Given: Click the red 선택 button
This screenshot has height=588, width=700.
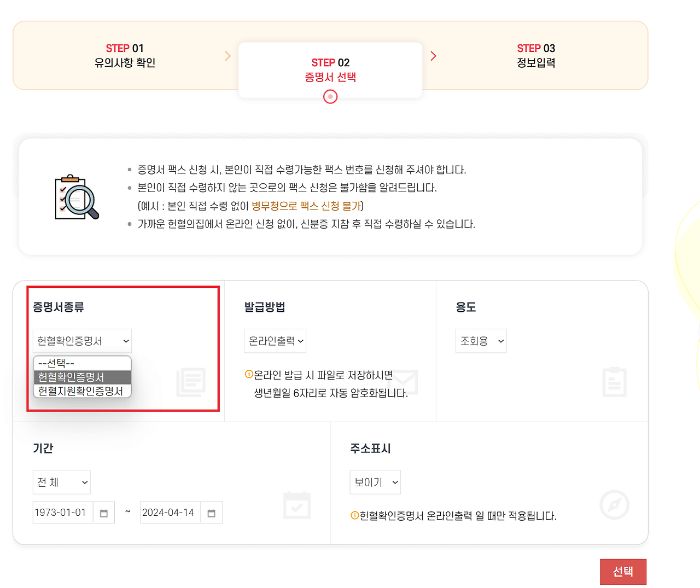Looking at the screenshot, I should click(x=623, y=571).
